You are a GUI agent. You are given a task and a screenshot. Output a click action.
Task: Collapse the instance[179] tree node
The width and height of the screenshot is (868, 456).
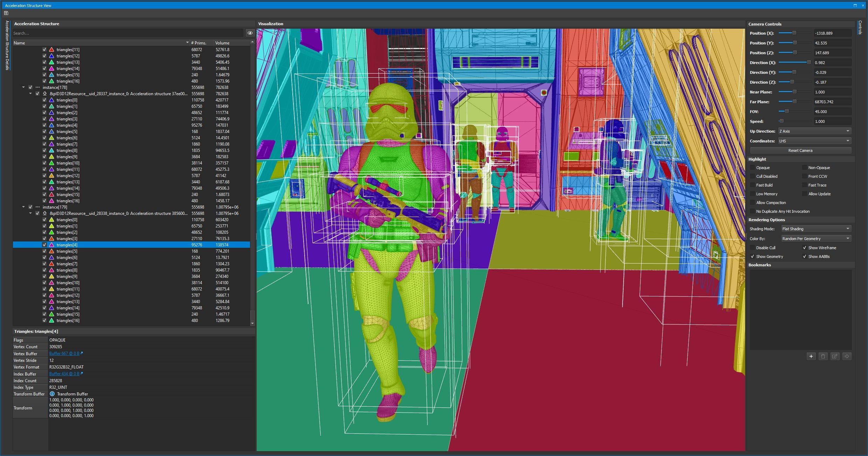click(x=23, y=207)
